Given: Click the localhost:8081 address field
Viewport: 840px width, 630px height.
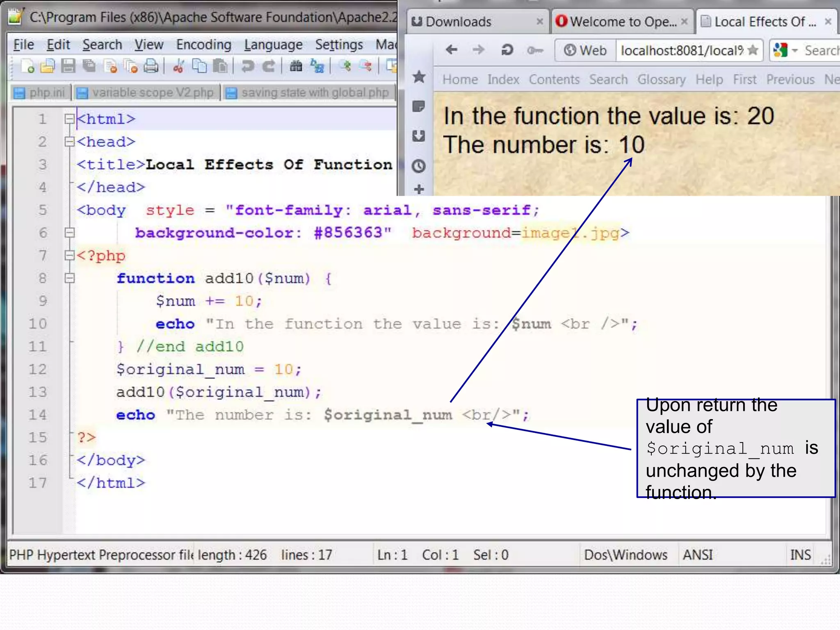Looking at the screenshot, I should 681,50.
